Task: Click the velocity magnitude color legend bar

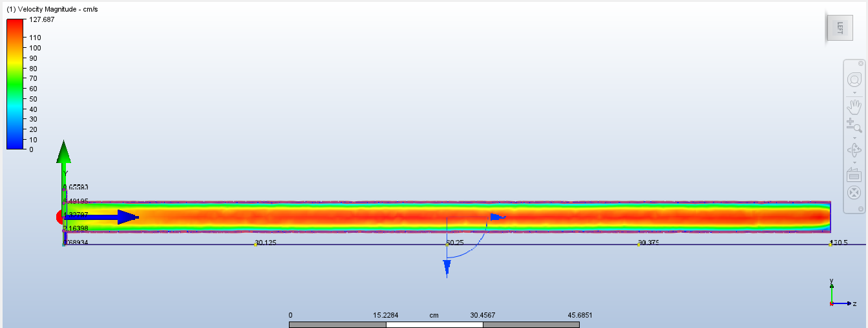Action: 16,84
